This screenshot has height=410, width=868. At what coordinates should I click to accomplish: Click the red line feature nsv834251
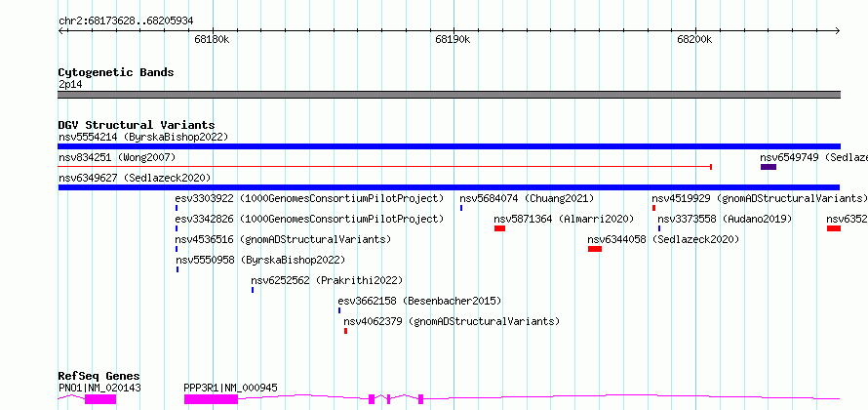pyautogui.click(x=384, y=166)
